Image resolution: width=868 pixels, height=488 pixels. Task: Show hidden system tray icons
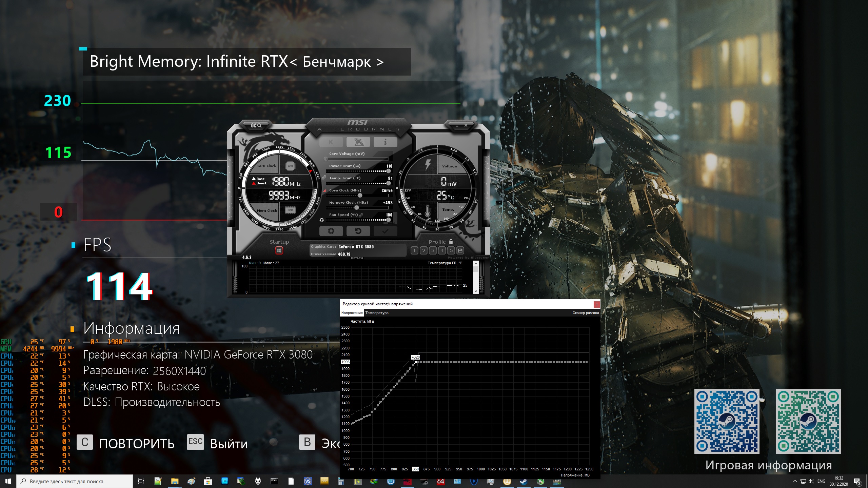point(795,481)
